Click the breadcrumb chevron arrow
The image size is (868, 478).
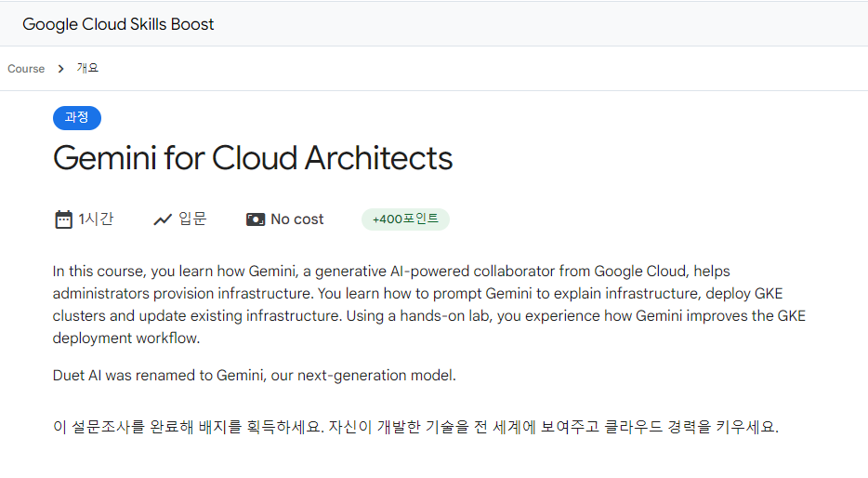coord(61,69)
